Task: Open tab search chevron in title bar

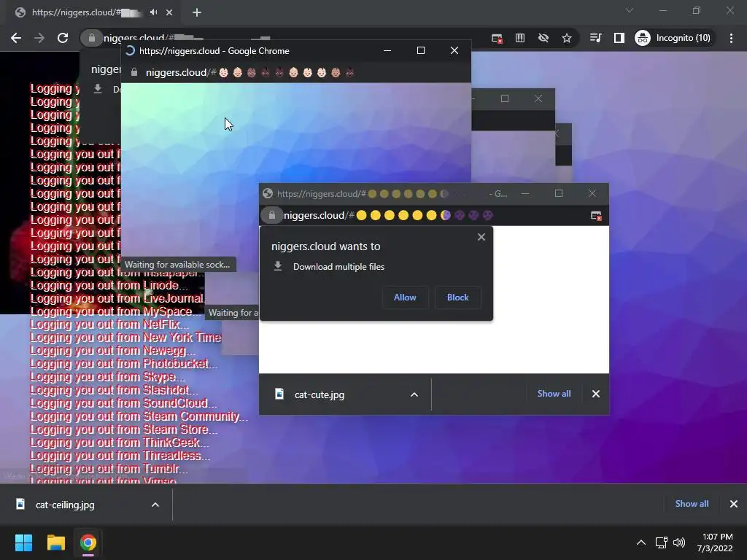Action: (x=630, y=10)
